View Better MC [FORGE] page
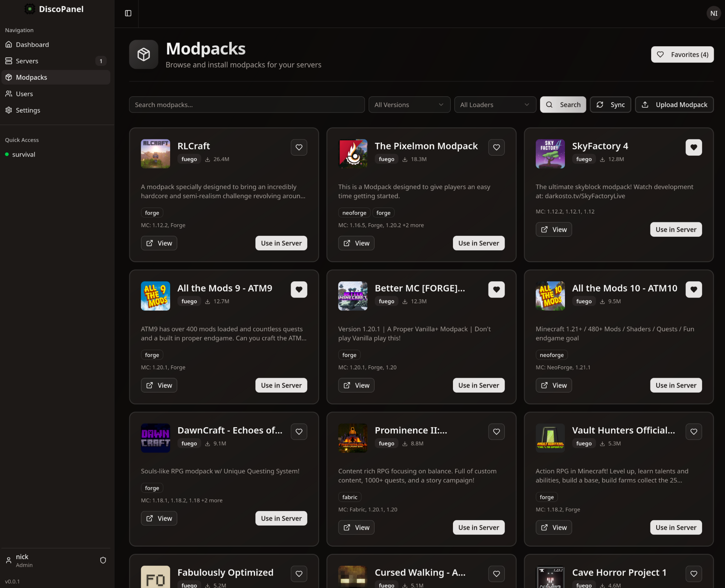Viewport: 725px width, 588px height. coord(356,385)
